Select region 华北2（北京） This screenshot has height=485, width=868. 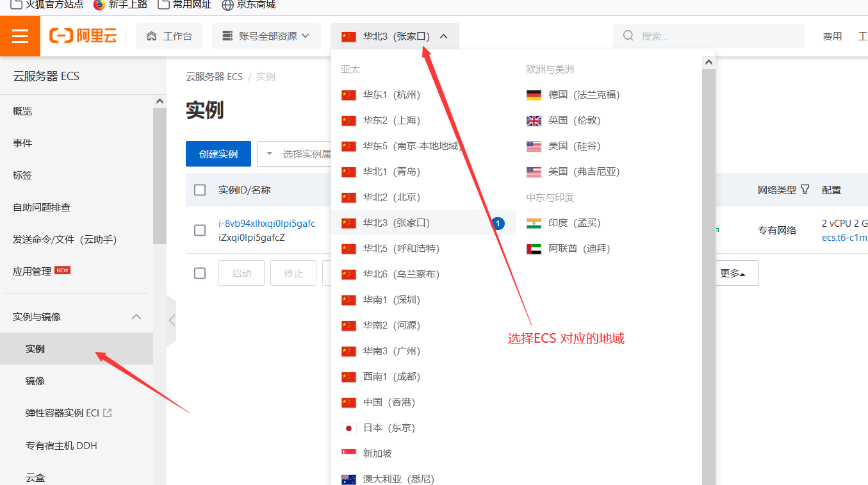coord(423,197)
